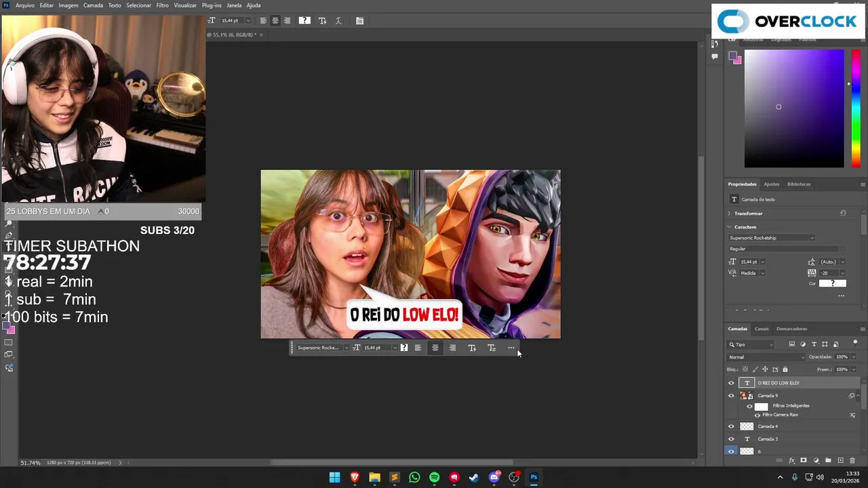
Task: Toggle layer filtering switch
Action: (855, 342)
